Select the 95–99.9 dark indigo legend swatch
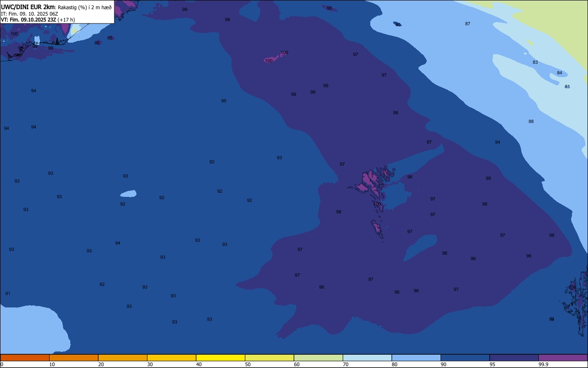This screenshot has width=588, height=368. coord(514,357)
